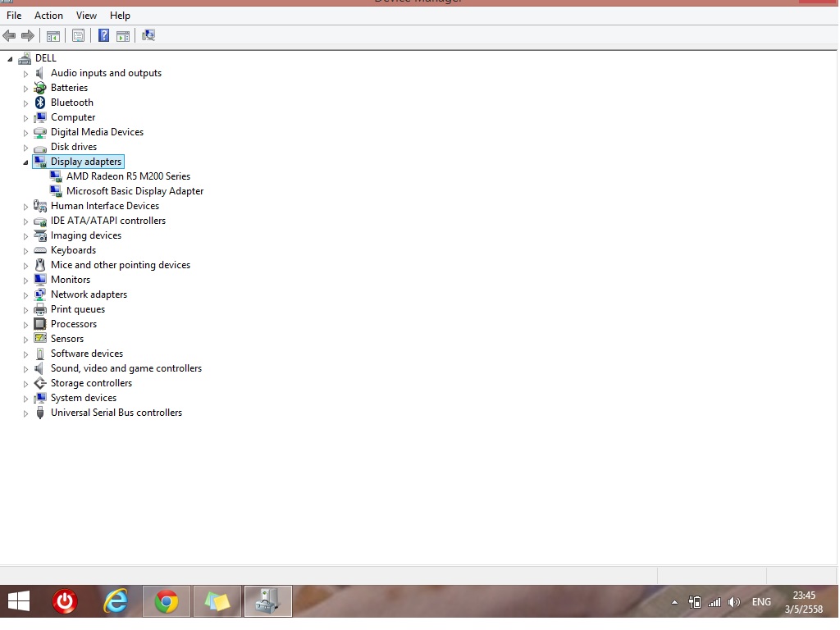Click the Sensors category icon

pos(40,339)
